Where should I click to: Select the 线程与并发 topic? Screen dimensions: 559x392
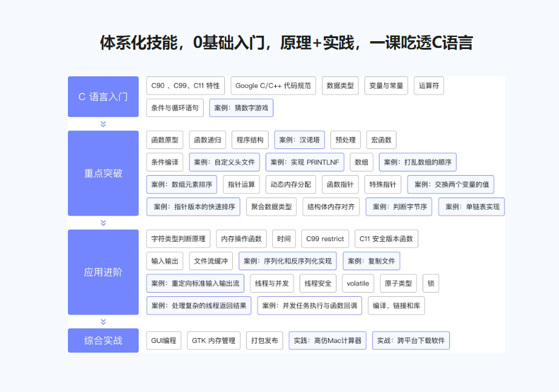(x=272, y=283)
